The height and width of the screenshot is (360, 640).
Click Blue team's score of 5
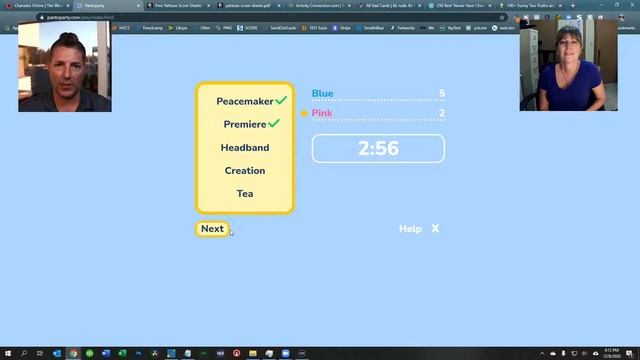[x=442, y=93]
